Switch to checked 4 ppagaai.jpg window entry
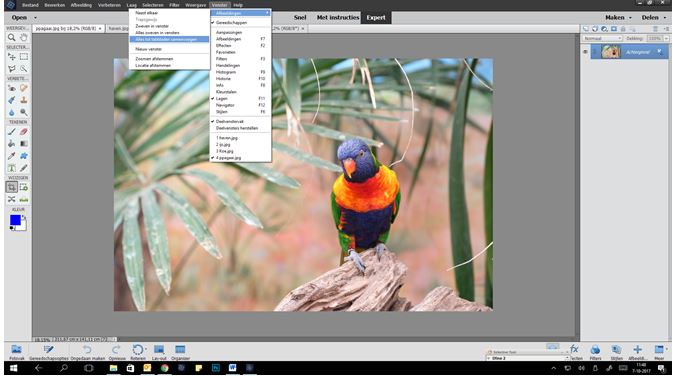This screenshot has width=673, height=376. 240,158
